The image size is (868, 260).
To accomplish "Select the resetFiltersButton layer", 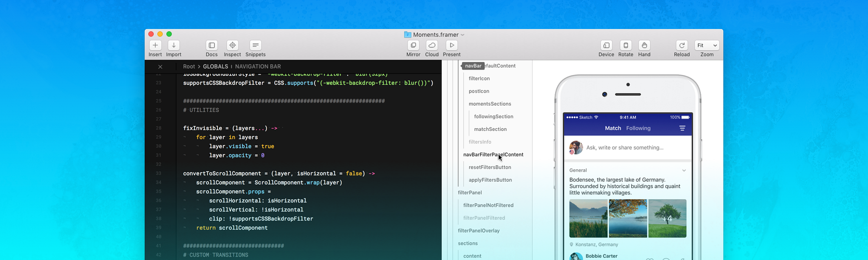I will pos(490,167).
